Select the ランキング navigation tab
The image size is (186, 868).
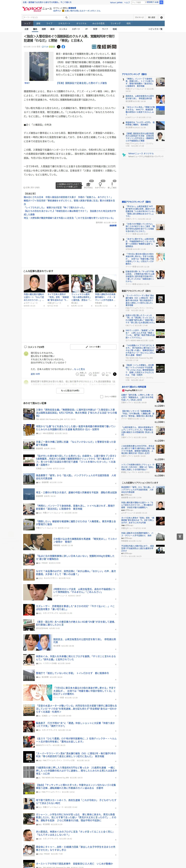(x=115, y=23)
